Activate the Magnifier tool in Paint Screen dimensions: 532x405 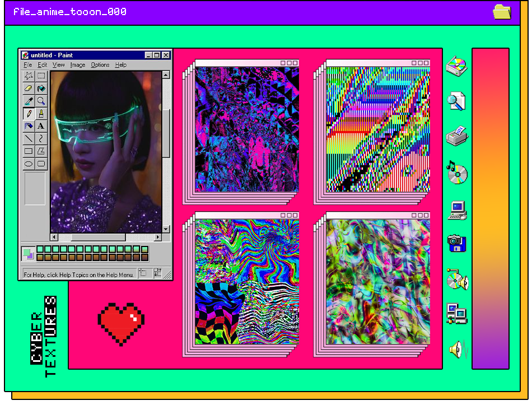click(x=41, y=101)
